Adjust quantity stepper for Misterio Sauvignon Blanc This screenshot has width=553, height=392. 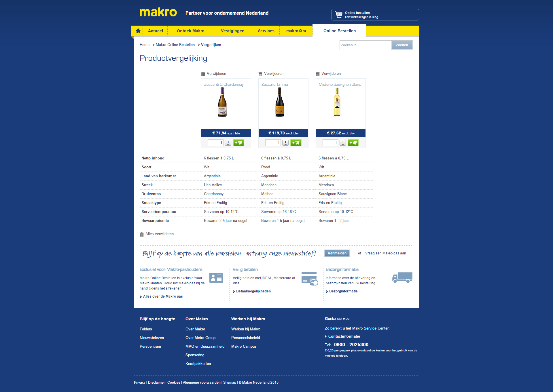343,143
